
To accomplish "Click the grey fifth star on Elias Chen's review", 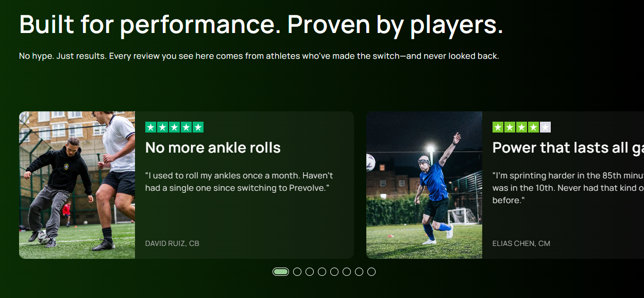I will pos(545,127).
